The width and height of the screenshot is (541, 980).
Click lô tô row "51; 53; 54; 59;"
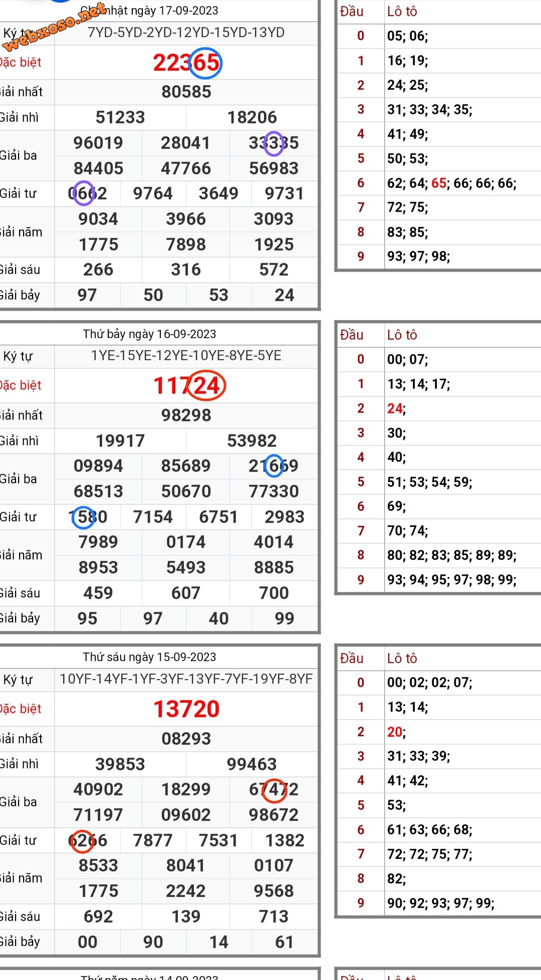(x=429, y=482)
